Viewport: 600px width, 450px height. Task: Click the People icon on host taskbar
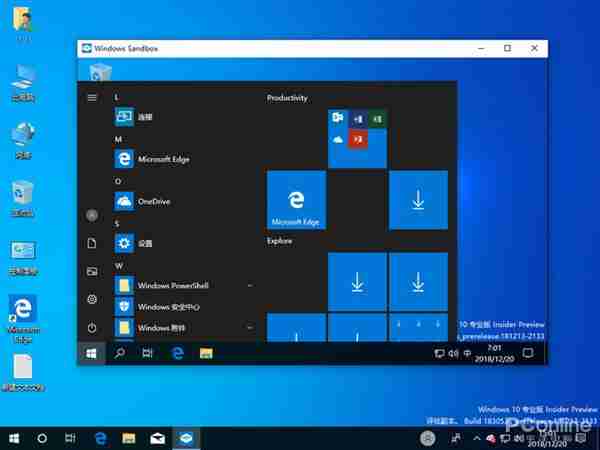coord(456,439)
